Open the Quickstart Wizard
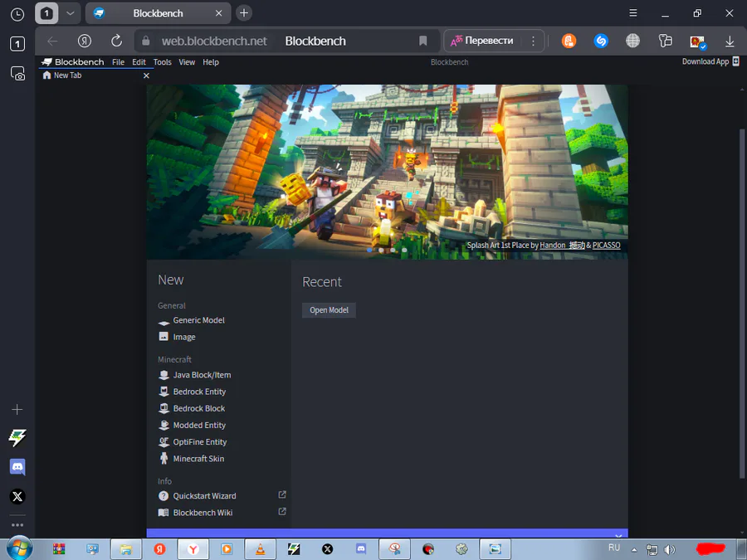This screenshot has width=747, height=560. pos(204,496)
